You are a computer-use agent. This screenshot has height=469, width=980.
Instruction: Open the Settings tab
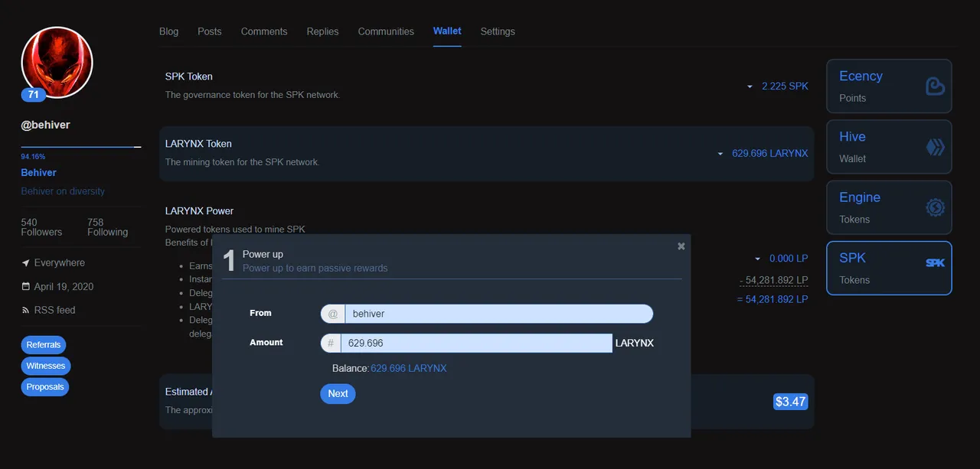(498, 31)
